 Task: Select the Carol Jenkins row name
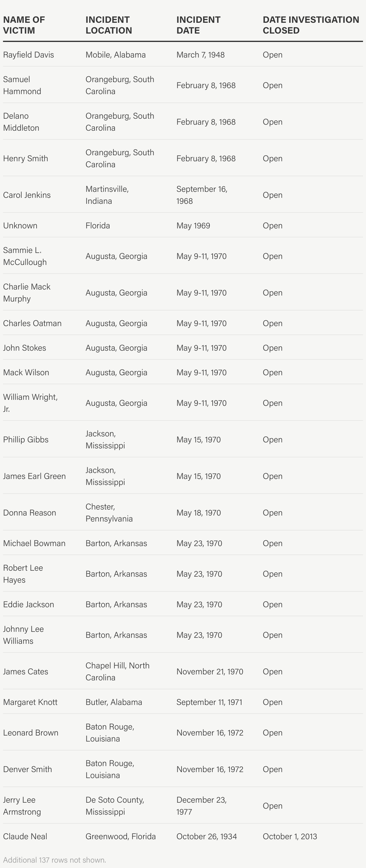coord(27,195)
